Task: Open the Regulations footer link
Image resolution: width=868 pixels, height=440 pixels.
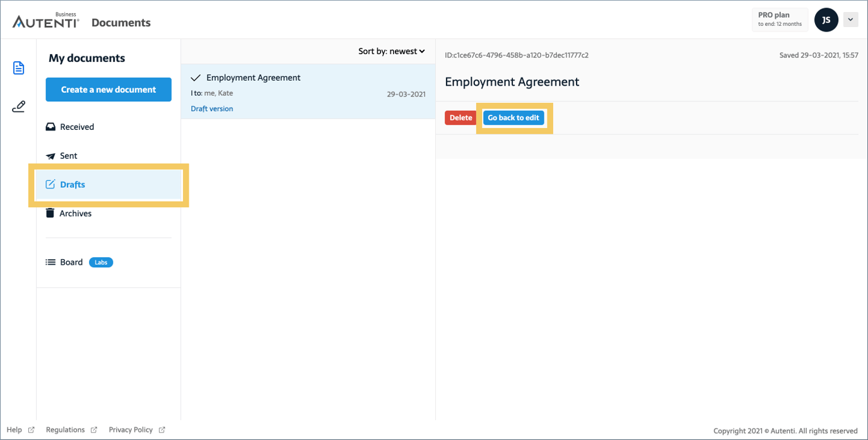Action: (66, 430)
